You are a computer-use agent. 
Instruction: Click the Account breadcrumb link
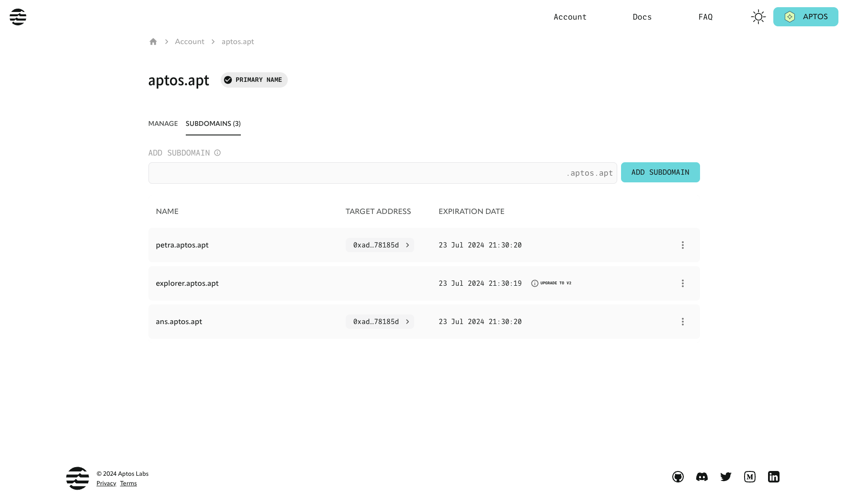[190, 42]
